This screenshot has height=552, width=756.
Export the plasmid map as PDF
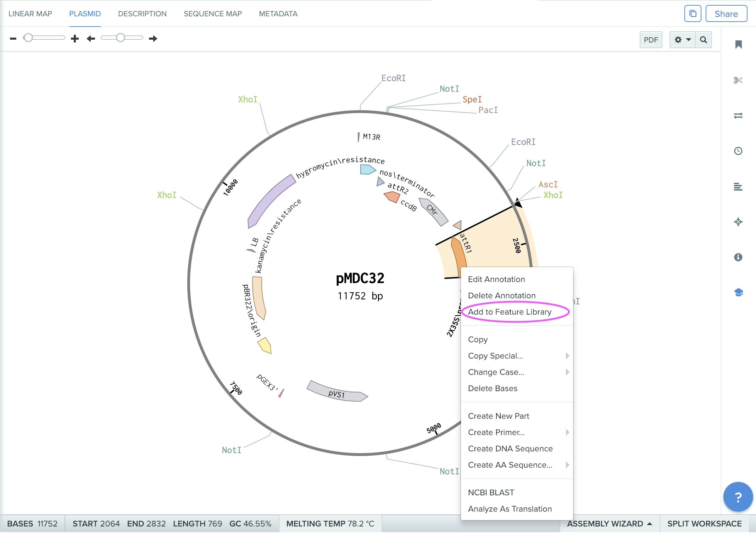point(651,40)
